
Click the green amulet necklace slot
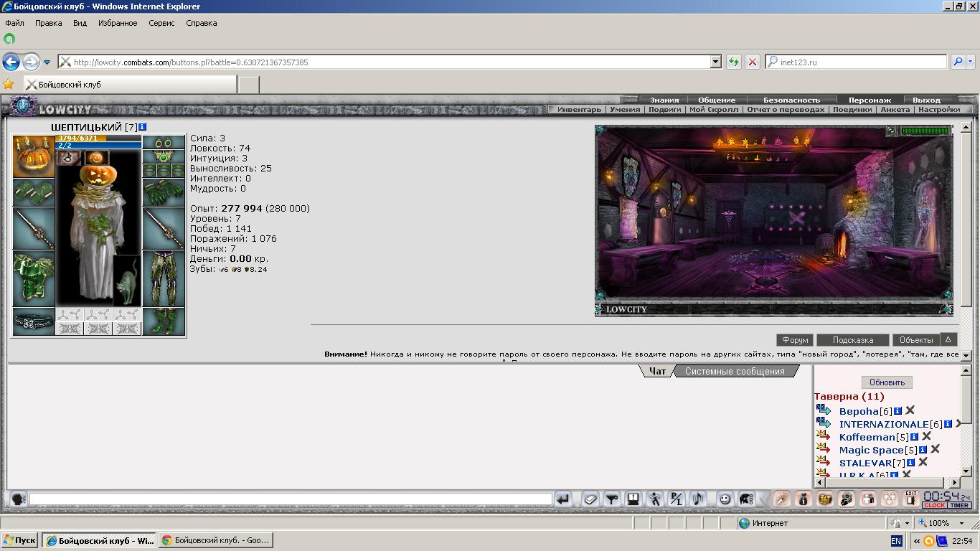pos(164,156)
